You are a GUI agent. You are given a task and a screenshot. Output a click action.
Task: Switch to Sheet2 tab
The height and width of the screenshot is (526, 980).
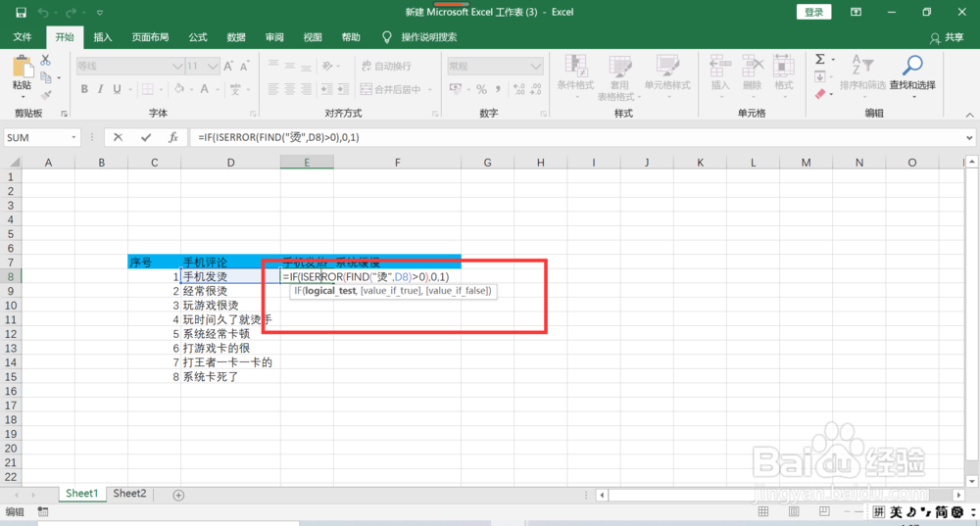[129, 494]
